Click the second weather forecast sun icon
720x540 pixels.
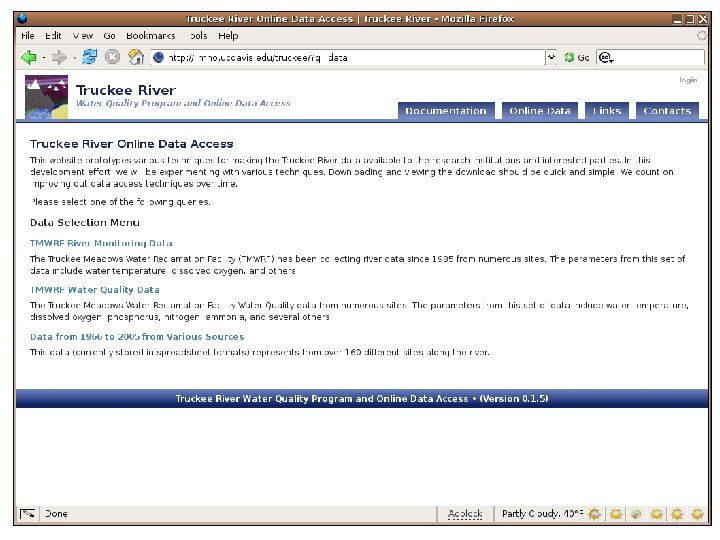tap(616, 513)
